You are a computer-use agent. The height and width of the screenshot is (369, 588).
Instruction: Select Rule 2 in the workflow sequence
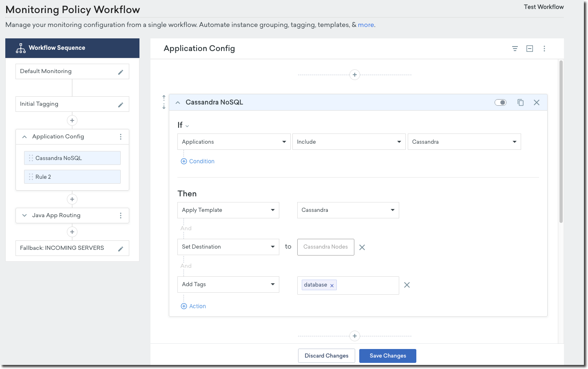pyautogui.click(x=72, y=177)
